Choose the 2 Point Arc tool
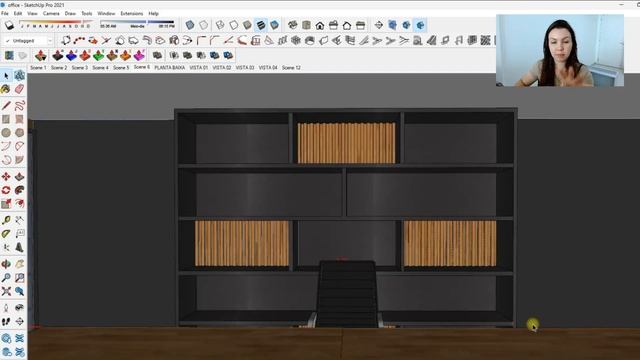The width and height of the screenshot is (640, 360). 19,146
